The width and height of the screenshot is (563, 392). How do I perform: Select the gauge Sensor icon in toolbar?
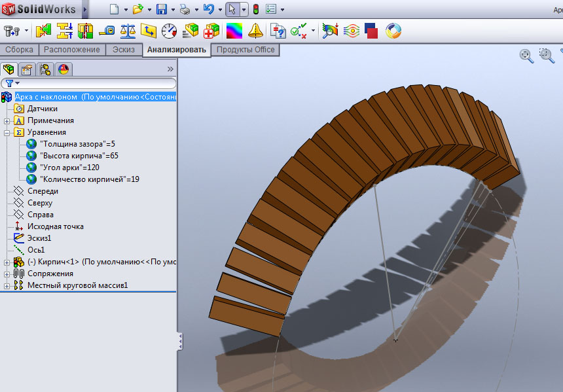pos(169,31)
